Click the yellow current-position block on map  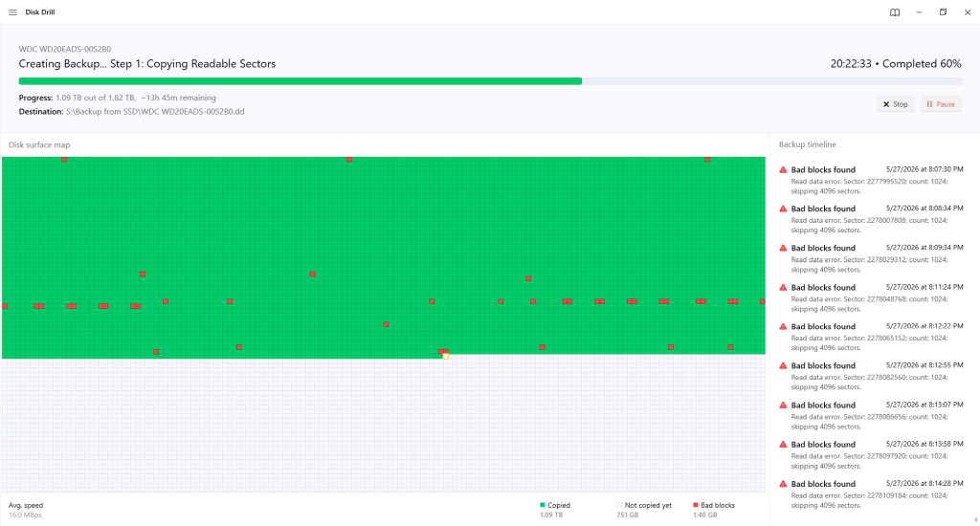tap(446, 356)
